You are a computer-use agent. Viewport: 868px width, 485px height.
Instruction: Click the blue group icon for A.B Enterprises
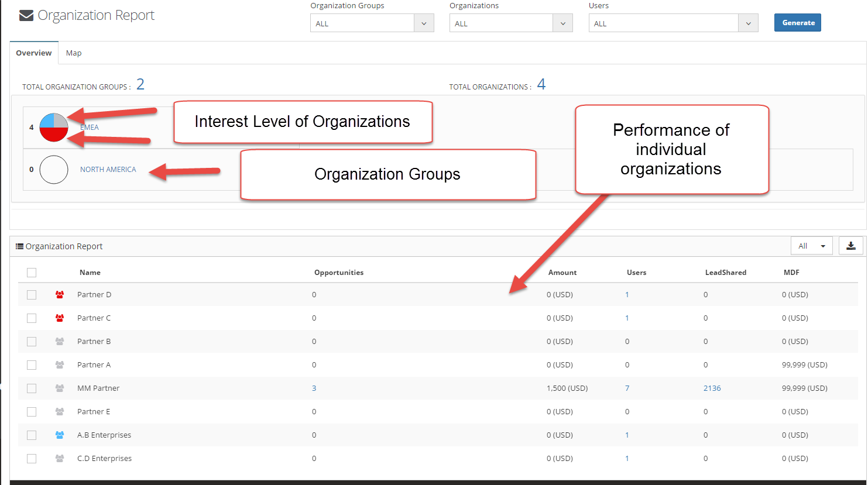point(60,435)
